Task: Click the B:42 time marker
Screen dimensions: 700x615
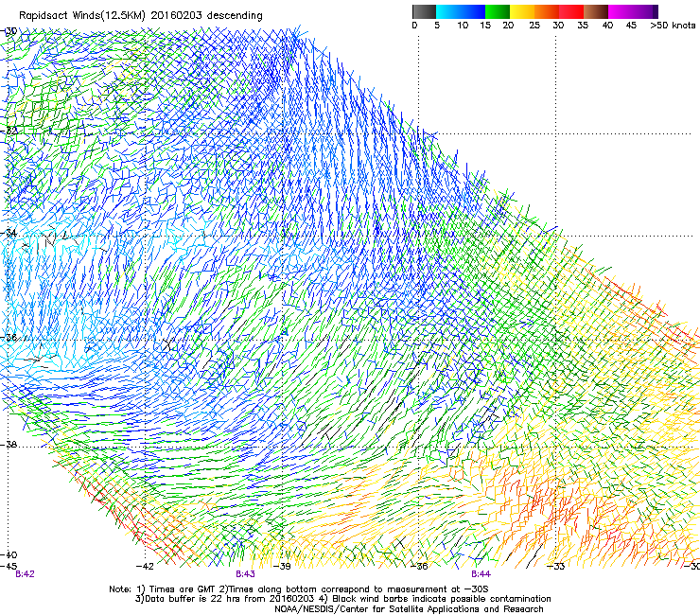Action: tap(25, 574)
